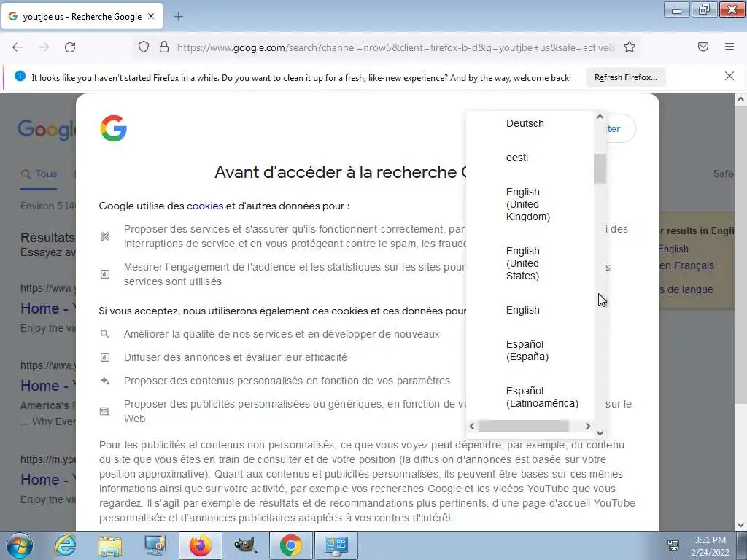
Task: Click the sparkle icon beside 'Proposer des contenus'
Action: coord(105,381)
